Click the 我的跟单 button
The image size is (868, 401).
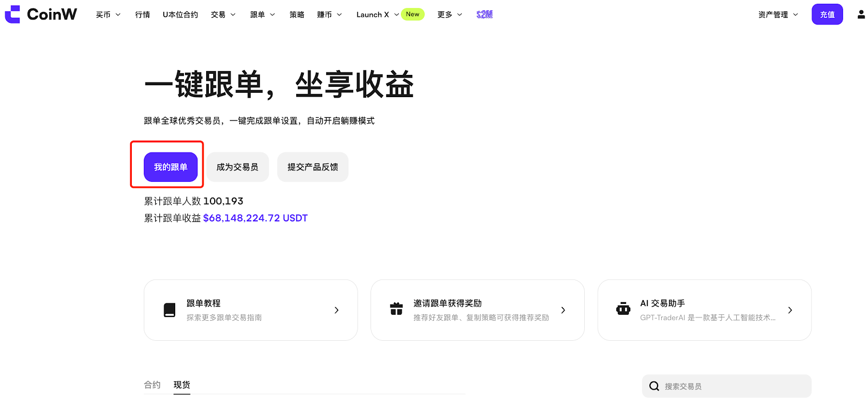click(x=170, y=167)
